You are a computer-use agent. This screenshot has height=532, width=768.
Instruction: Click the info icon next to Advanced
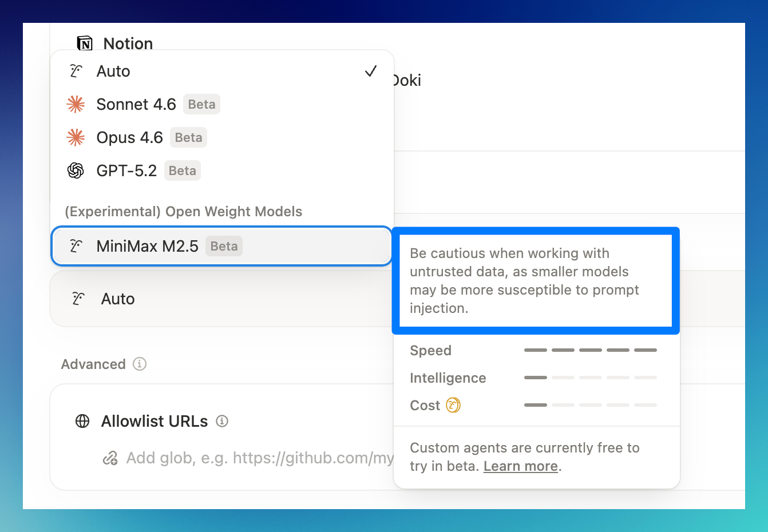coord(140,364)
